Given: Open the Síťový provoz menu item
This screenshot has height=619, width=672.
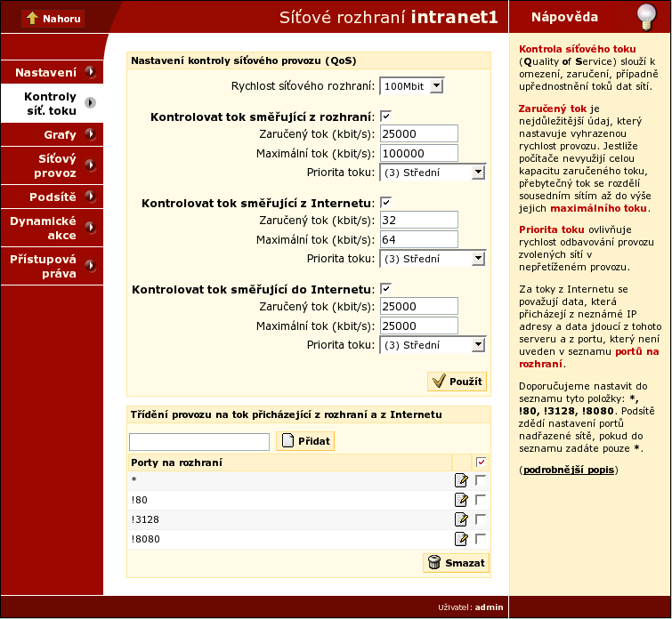Looking at the screenshot, I should click(x=52, y=165).
